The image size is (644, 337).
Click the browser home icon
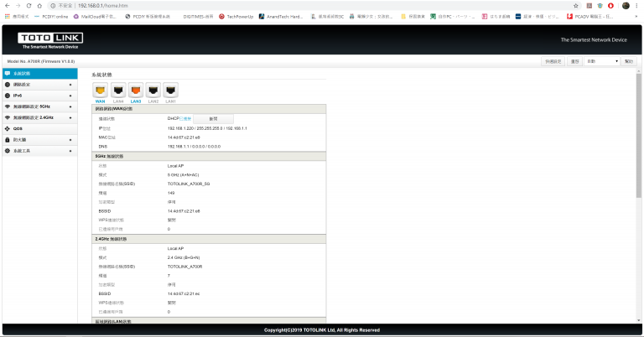(x=39, y=6)
